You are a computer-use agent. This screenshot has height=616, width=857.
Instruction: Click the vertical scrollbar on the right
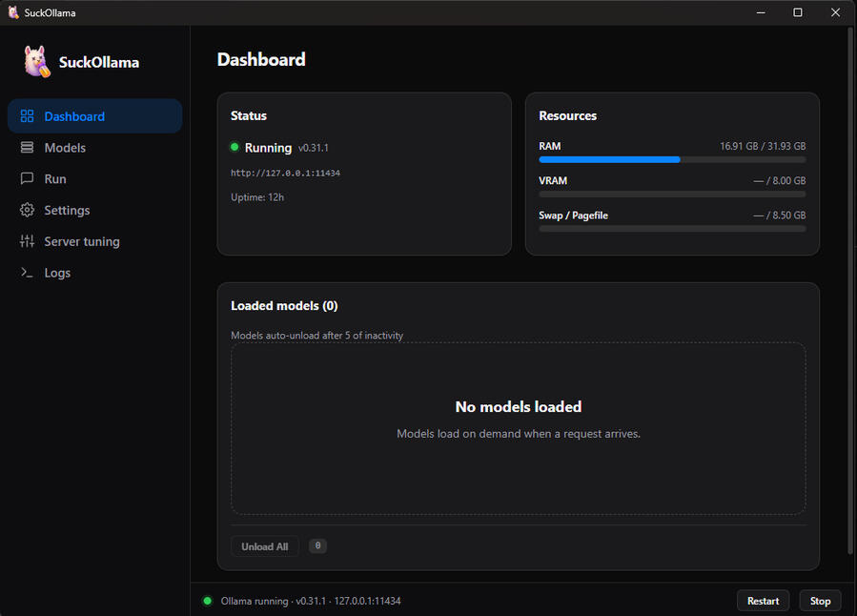(850, 290)
